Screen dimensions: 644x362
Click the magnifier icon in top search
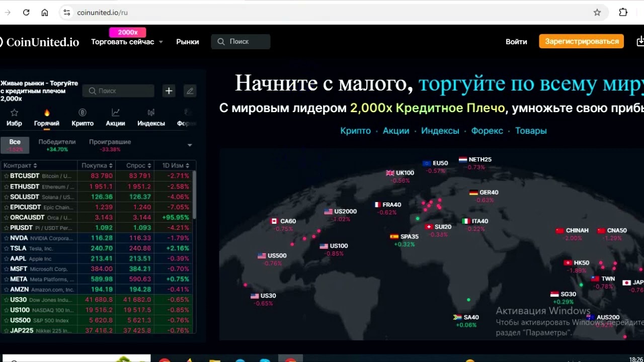coord(221,42)
